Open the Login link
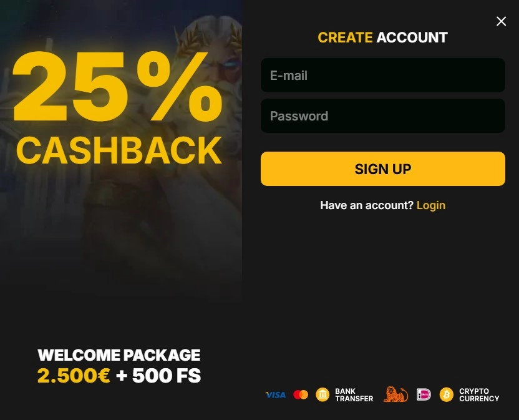 pos(430,205)
